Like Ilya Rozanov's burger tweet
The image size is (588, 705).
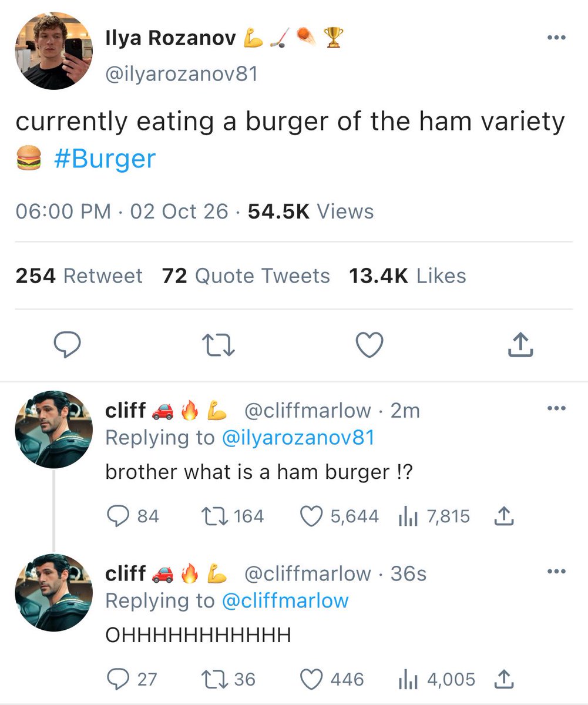tap(370, 345)
